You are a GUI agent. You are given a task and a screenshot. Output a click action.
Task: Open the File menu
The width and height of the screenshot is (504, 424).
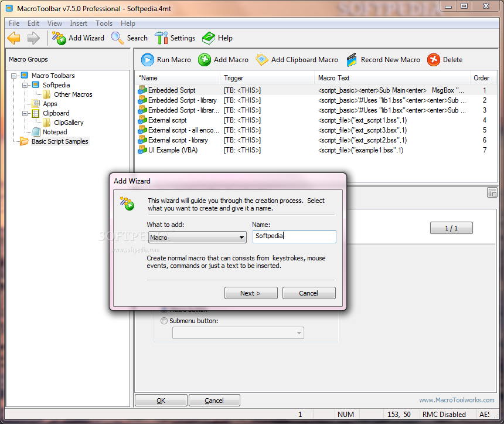[14, 23]
